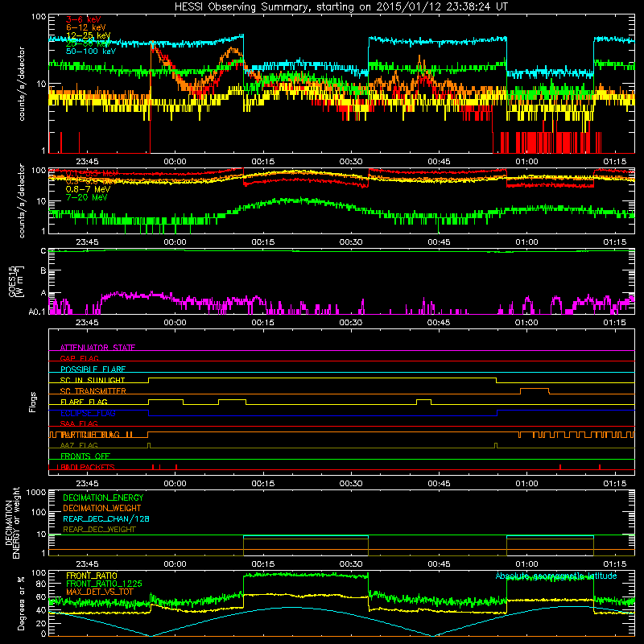The width and height of the screenshot is (644, 644).
Task: Click the HESSI Observing Summary plot title
Action: 341,7
